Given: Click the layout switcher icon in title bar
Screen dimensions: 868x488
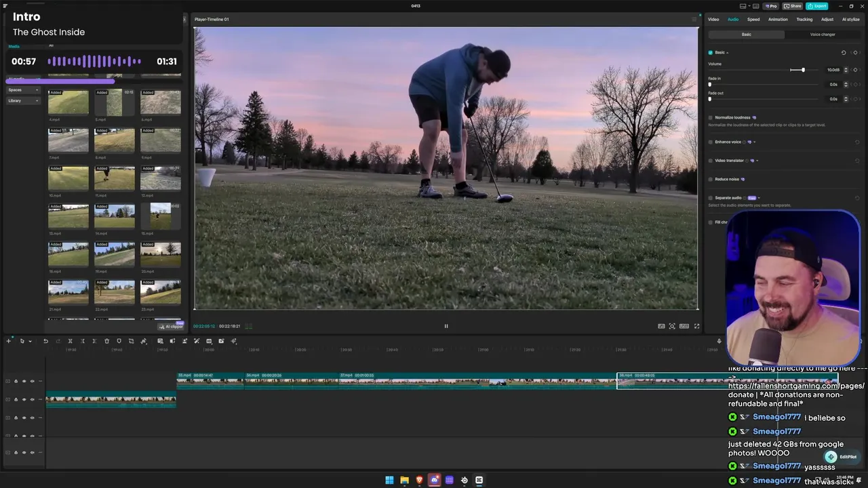Looking at the screenshot, I should point(743,6).
